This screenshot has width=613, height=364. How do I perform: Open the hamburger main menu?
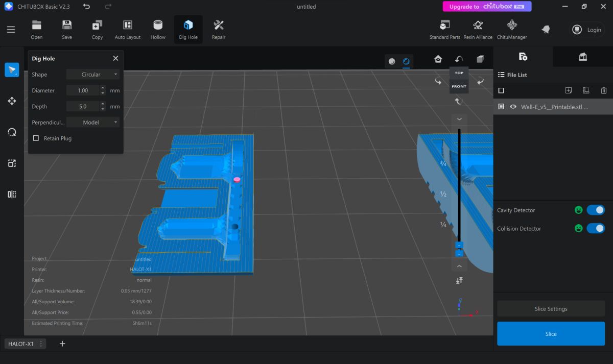pyautogui.click(x=11, y=29)
